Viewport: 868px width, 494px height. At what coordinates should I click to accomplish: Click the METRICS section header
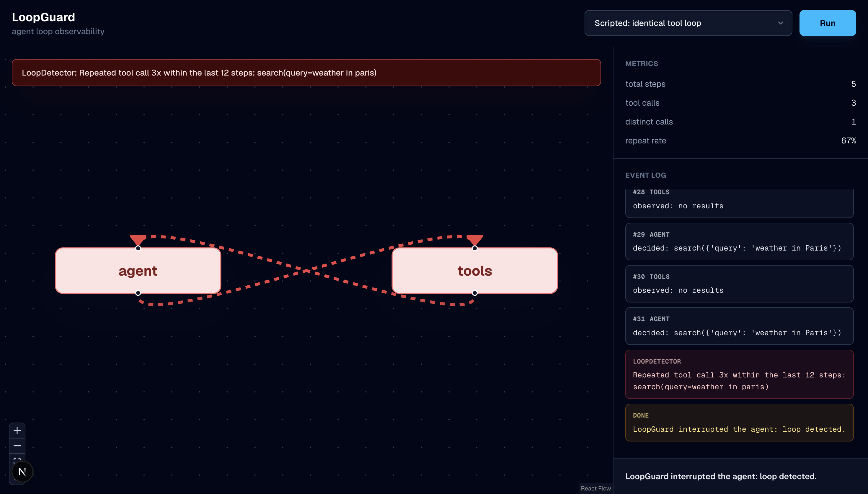click(x=641, y=64)
